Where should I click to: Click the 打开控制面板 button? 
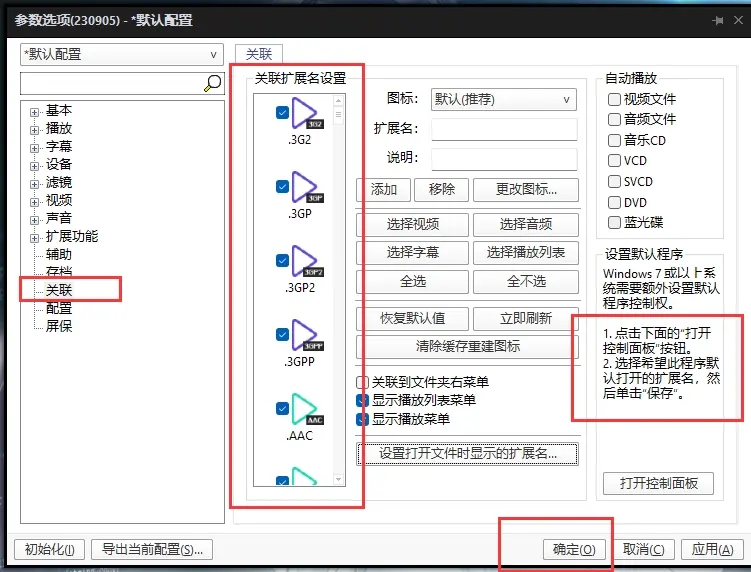[x=659, y=483]
